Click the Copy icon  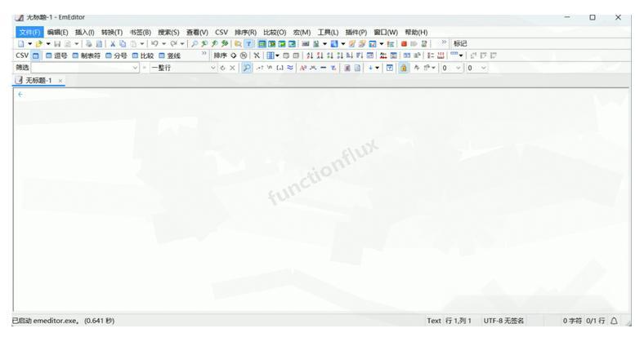click(x=123, y=43)
